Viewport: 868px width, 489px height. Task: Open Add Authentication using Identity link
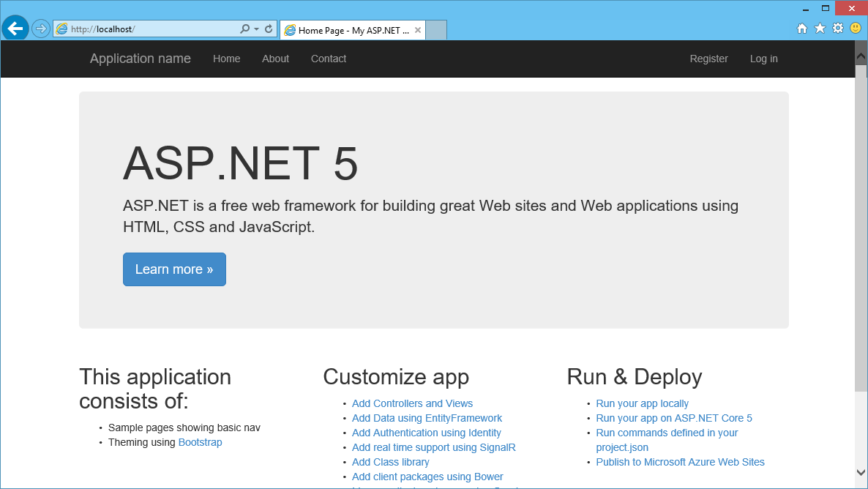click(x=426, y=433)
